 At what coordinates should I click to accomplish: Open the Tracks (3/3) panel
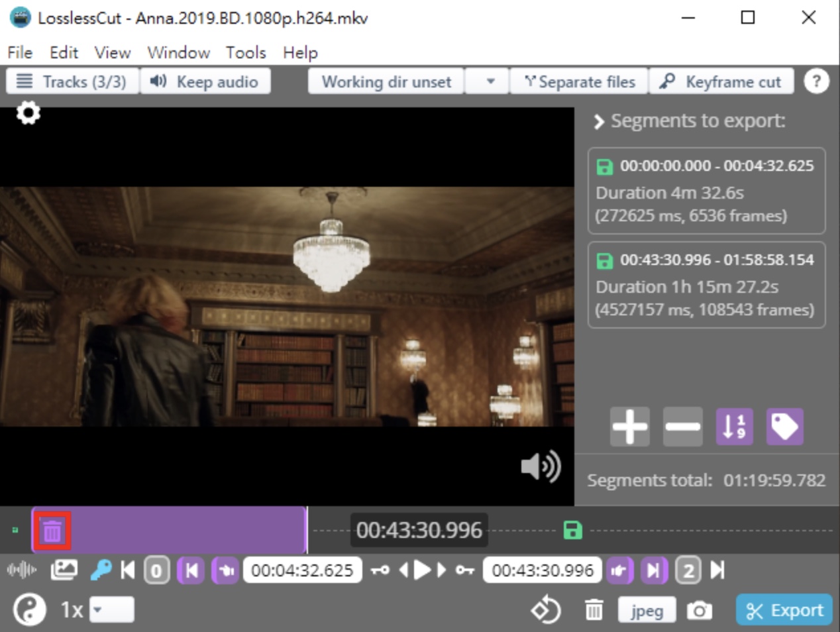[72, 81]
